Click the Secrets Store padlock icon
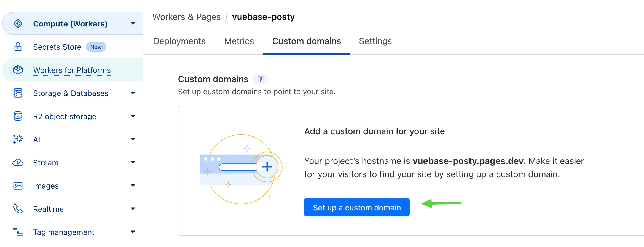Screen dimensions: 644x247 [x=18, y=47]
